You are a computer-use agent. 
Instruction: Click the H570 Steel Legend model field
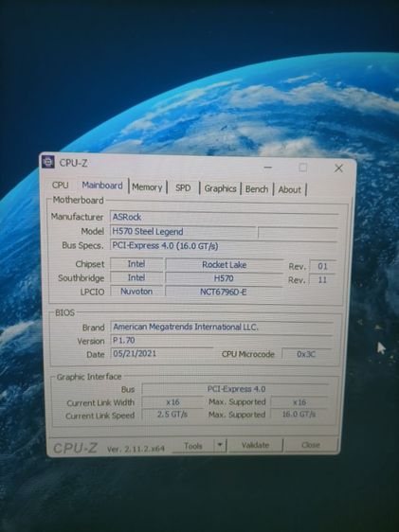[x=183, y=232]
